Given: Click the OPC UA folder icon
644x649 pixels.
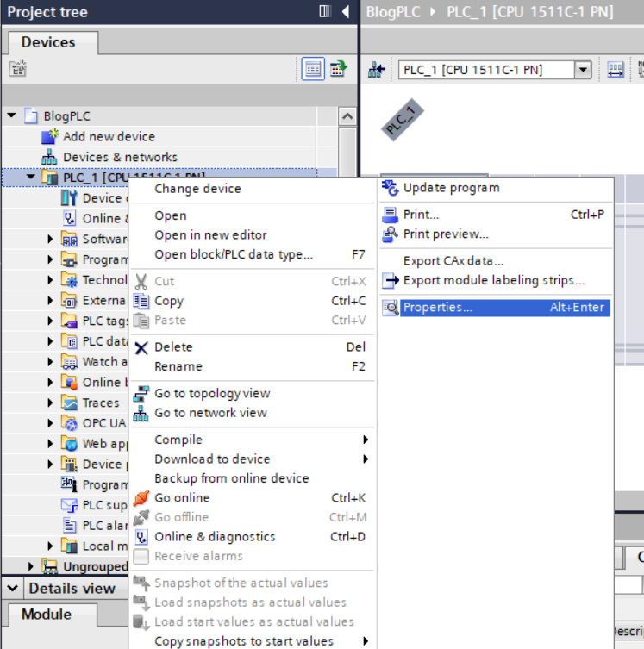Looking at the screenshot, I should click(x=69, y=423).
